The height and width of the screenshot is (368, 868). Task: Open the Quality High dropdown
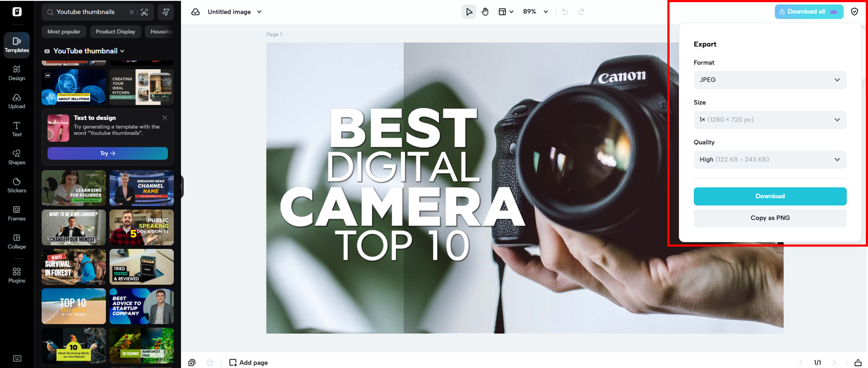point(770,160)
